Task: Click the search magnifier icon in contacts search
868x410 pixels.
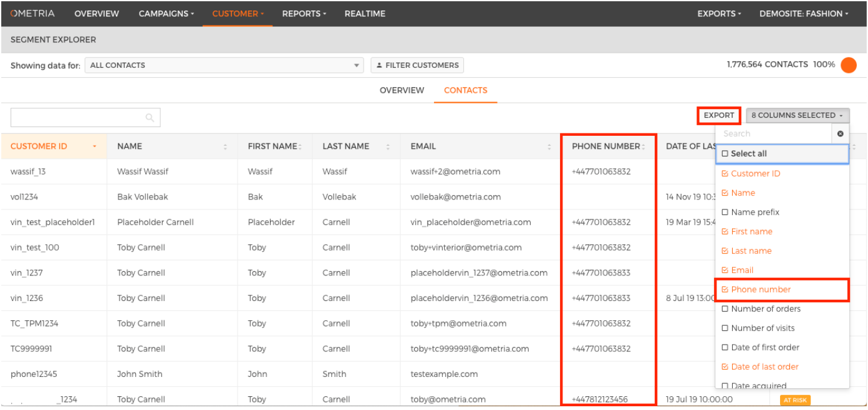Action: click(150, 117)
